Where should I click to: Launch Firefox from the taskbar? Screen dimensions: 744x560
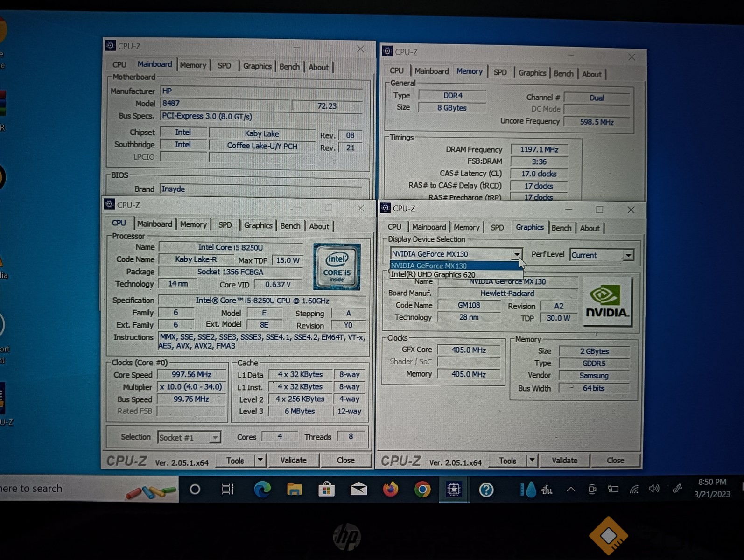[x=390, y=489]
